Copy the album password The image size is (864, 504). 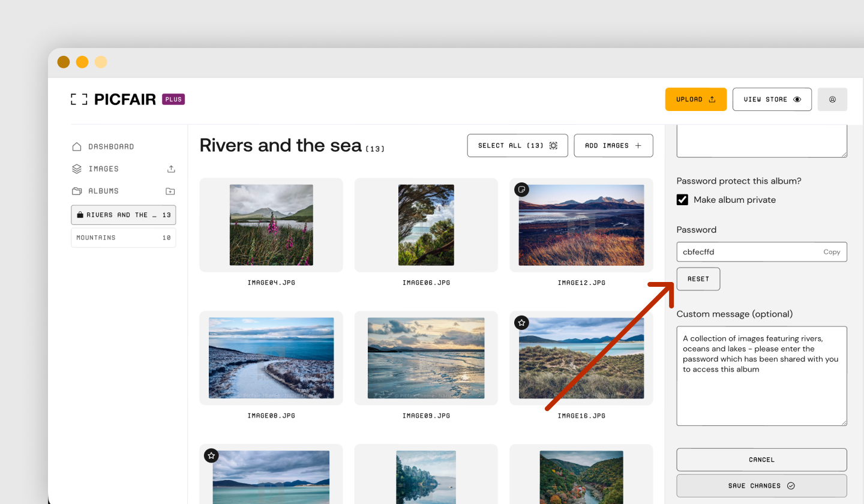(832, 252)
